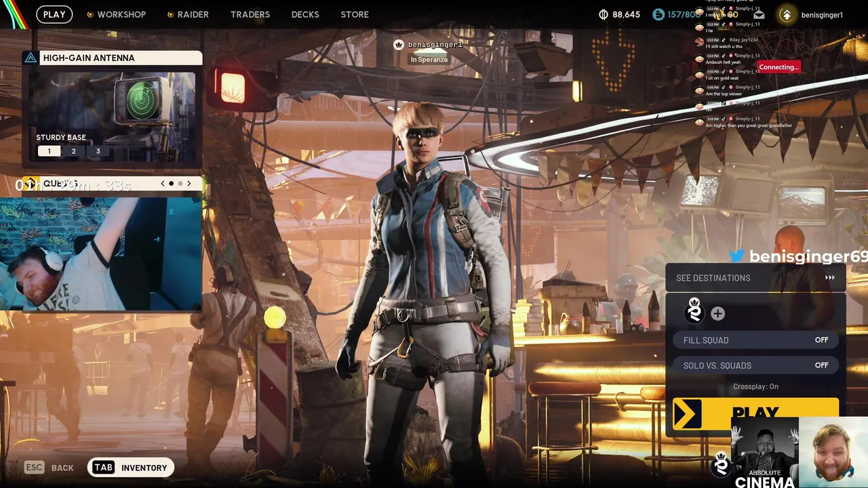Click chat message 'Ambush hell yeah'
868x488 pixels.
723,62
